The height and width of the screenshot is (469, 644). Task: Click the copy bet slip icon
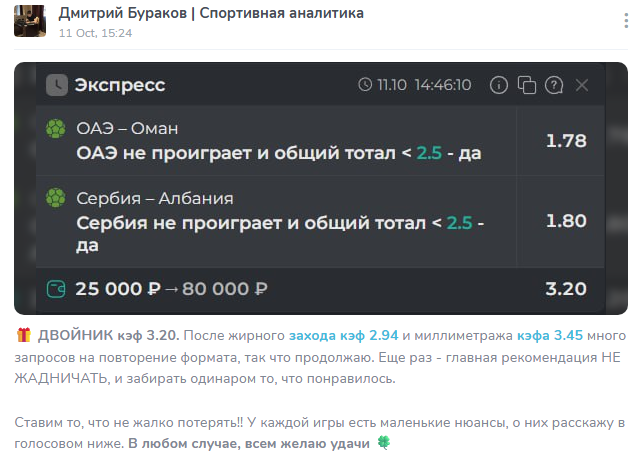coord(527,85)
